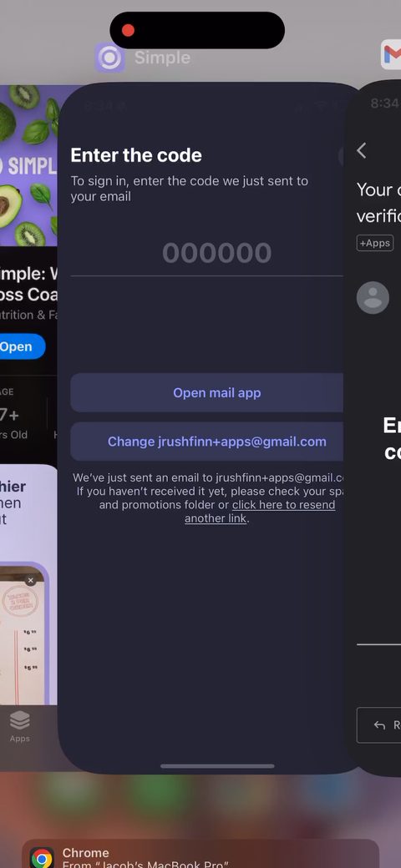The image size is (401, 868).
Task: Tap the Gmail icon at top right
Action: pyautogui.click(x=391, y=55)
